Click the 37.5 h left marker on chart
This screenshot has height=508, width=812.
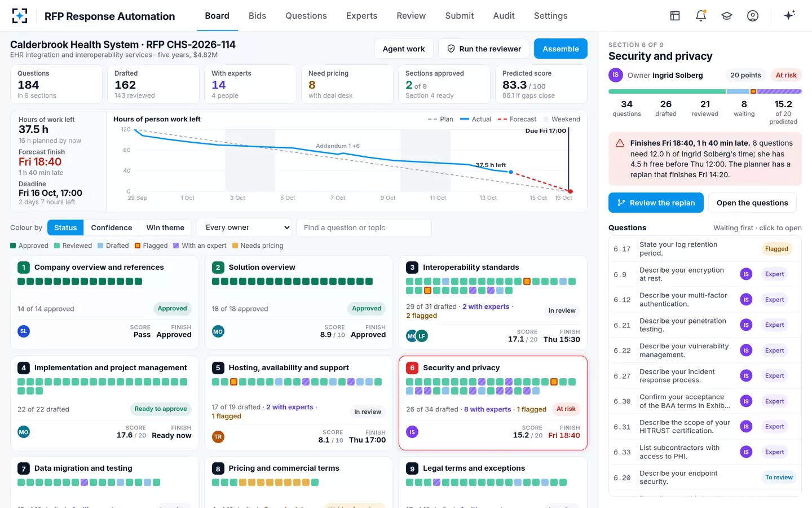tap(511, 172)
